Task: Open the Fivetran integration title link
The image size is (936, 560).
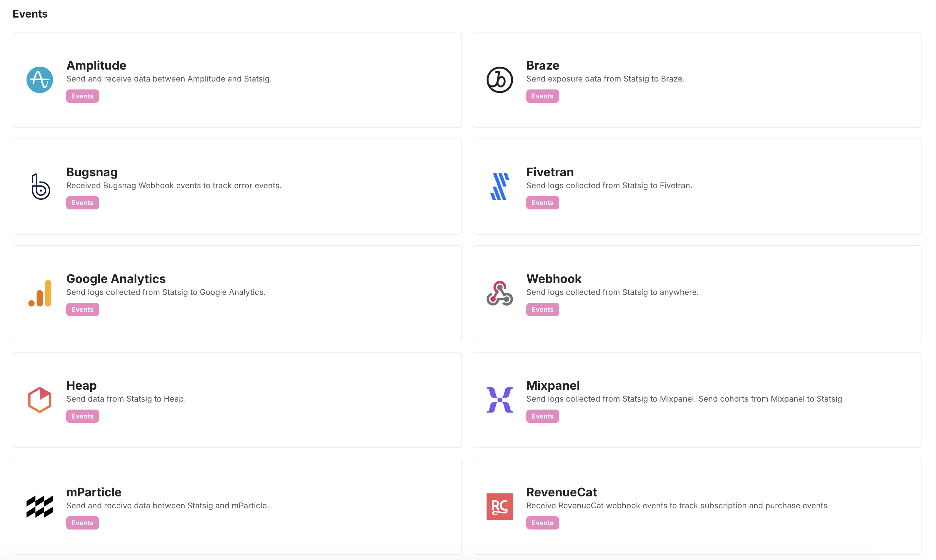Action: pos(550,172)
